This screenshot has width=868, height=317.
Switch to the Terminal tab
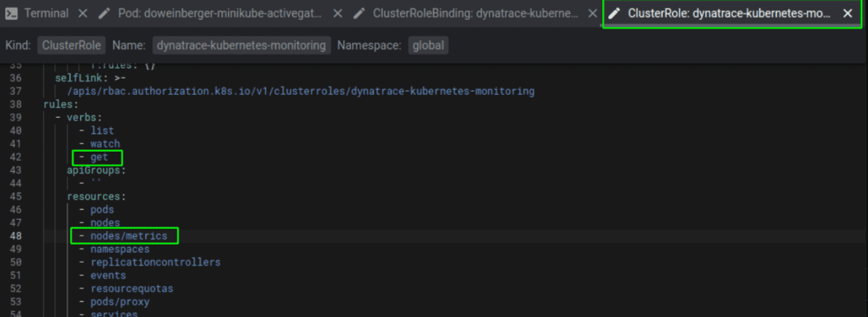coord(46,13)
